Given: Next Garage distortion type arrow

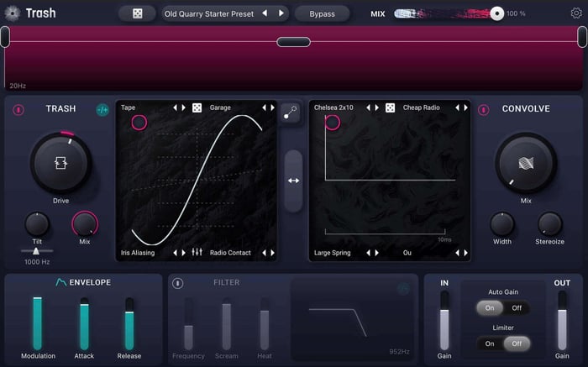Looking at the screenshot, I should coord(273,108).
